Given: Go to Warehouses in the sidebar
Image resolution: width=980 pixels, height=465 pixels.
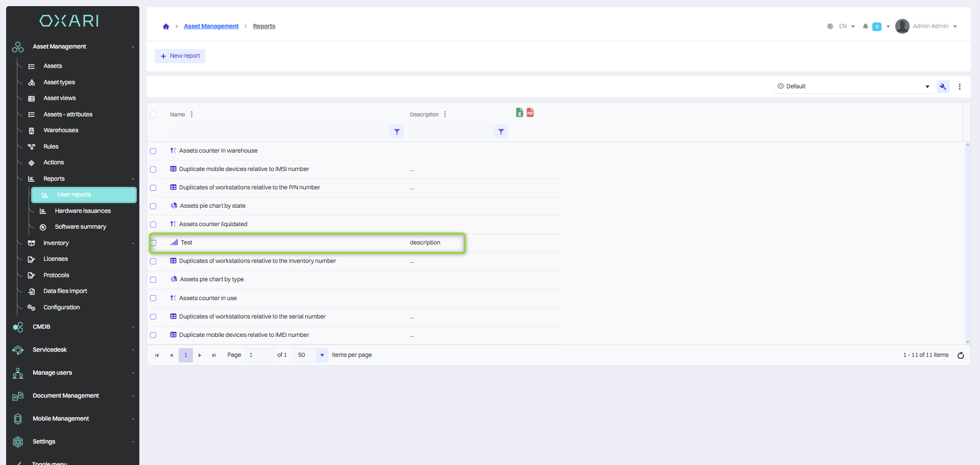Looking at the screenshot, I should pyautogui.click(x=61, y=131).
